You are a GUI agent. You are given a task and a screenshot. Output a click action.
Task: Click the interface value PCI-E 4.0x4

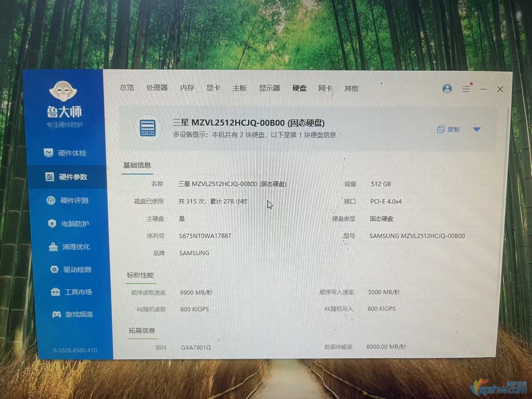(386, 201)
